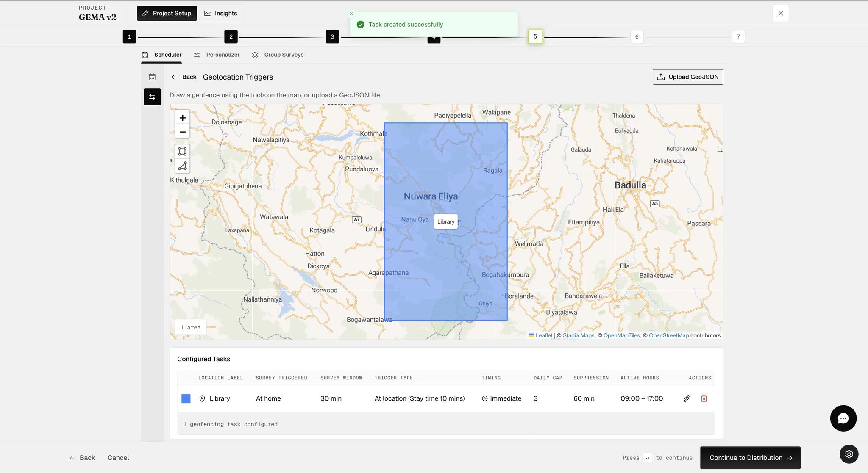Image resolution: width=868 pixels, height=473 pixels.
Task: Click 'At location (Stay time 10 mins)' cell
Action: click(420, 398)
